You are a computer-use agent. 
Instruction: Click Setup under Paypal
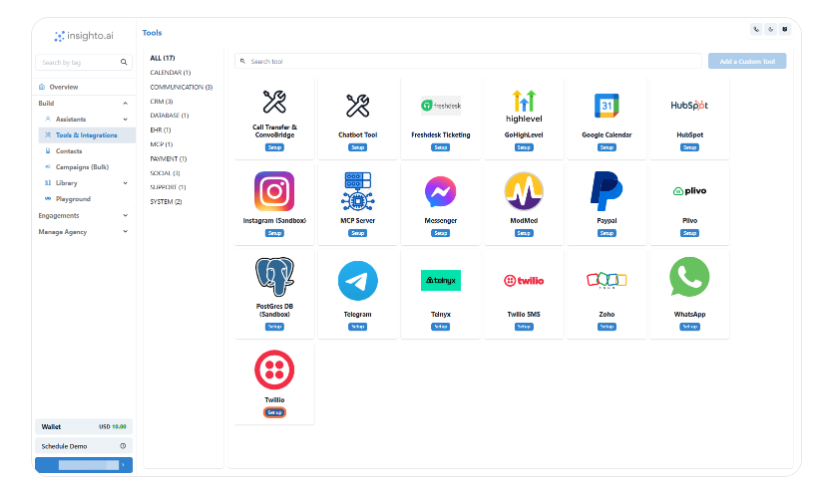pyautogui.click(x=607, y=233)
